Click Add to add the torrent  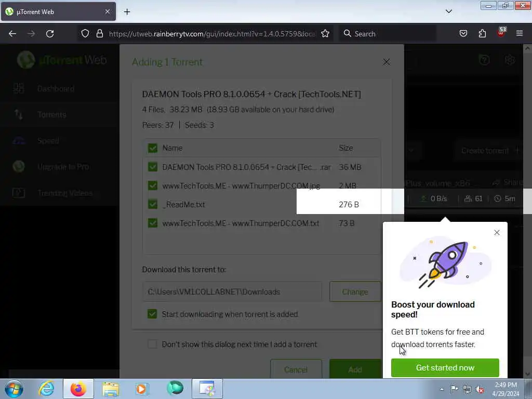coord(355,369)
